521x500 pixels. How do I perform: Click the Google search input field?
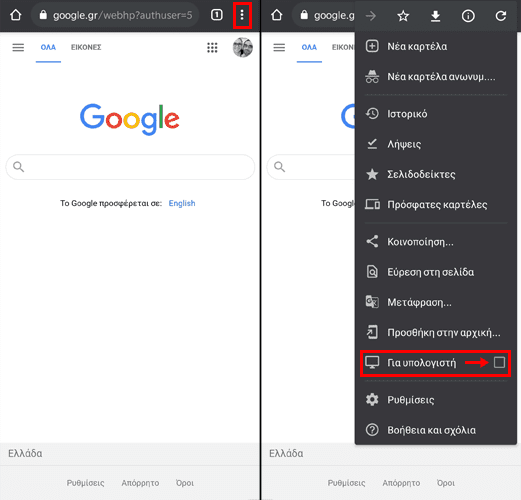click(x=130, y=167)
